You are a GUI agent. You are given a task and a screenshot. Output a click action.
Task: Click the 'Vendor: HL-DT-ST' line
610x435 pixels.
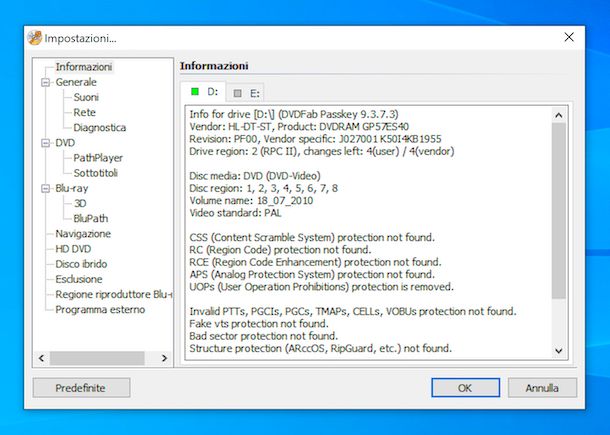(299, 127)
